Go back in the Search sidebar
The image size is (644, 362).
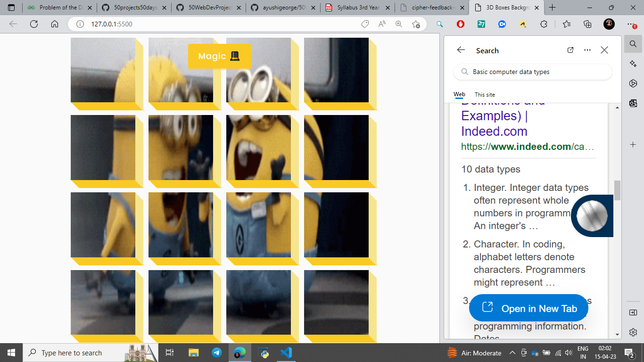(x=461, y=50)
